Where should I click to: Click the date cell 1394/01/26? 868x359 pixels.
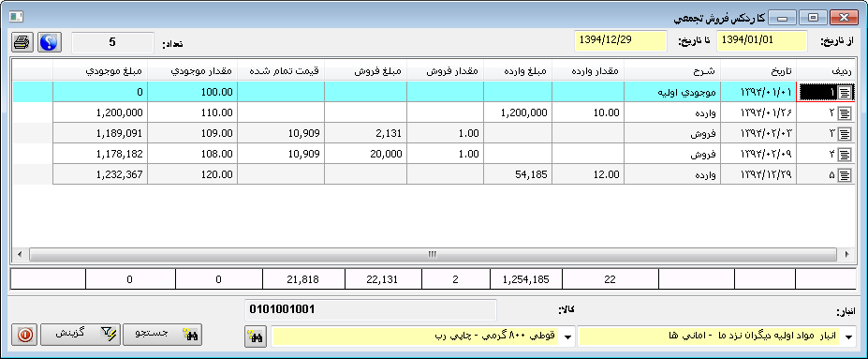coord(758,113)
